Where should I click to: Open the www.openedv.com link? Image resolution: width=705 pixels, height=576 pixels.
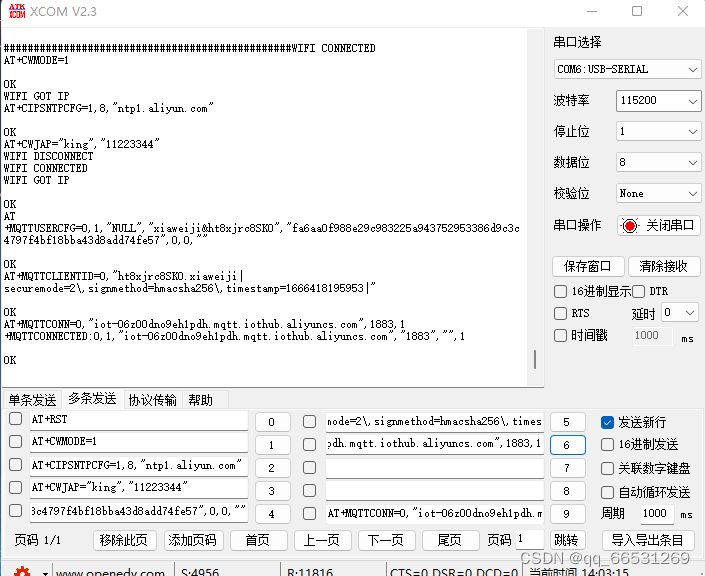[x=110, y=572]
